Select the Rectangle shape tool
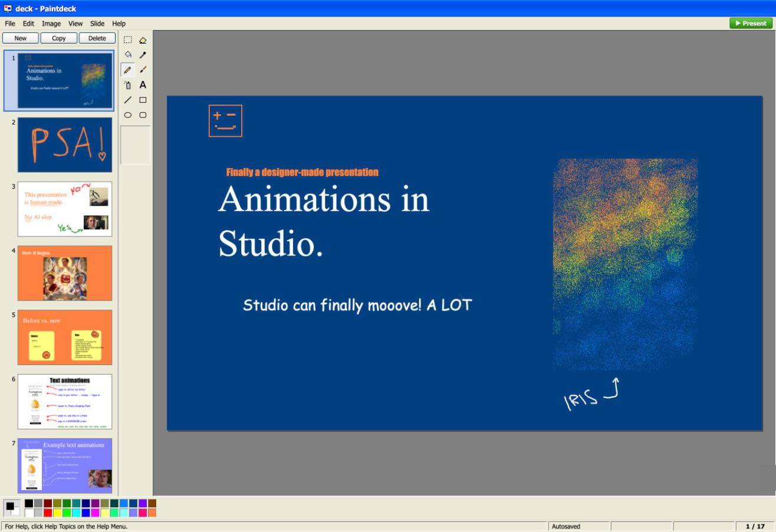Screen dimensions: 776x532 click(143, 100)
